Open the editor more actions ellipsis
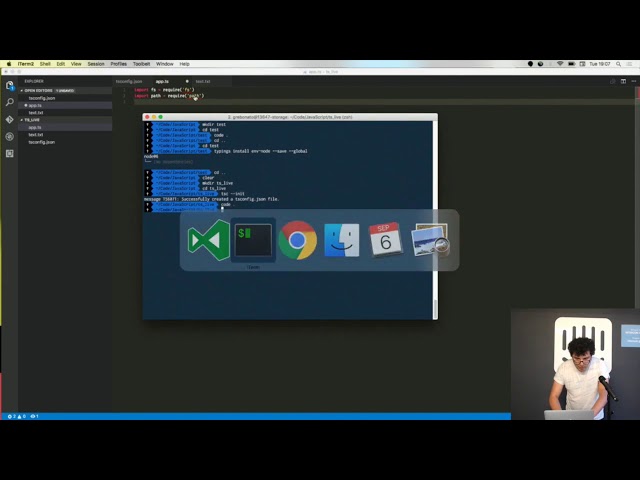The height and width of the screenshot is (480, 640). 634,81
